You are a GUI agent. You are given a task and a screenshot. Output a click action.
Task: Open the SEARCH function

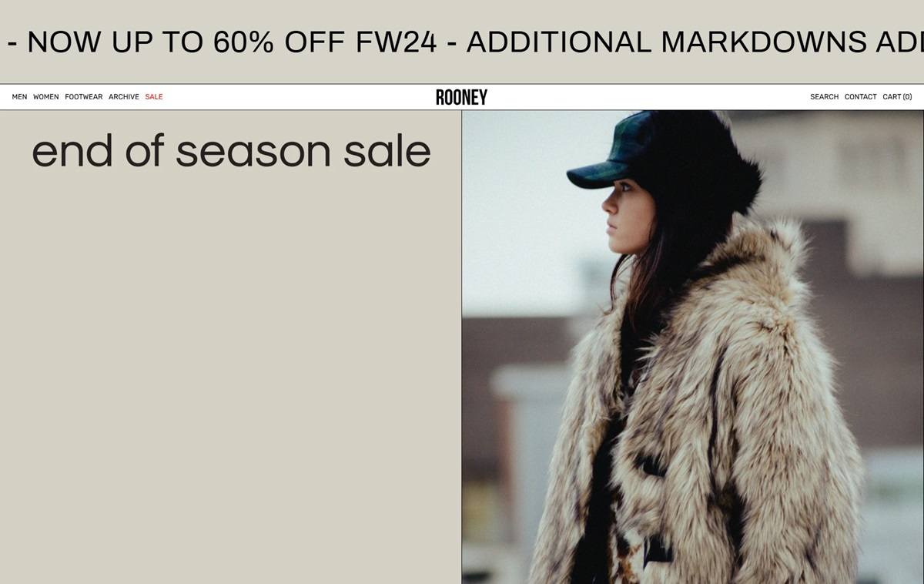point(824,97)
